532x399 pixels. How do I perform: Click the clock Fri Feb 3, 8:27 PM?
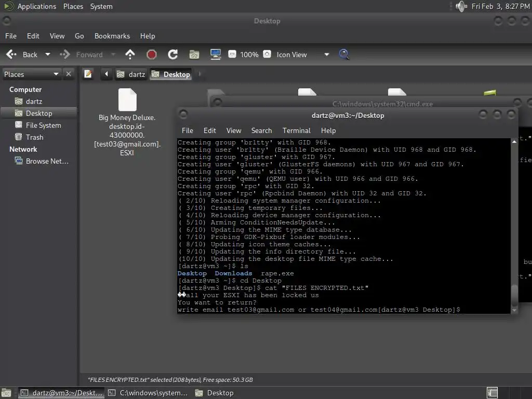[500, 6]
